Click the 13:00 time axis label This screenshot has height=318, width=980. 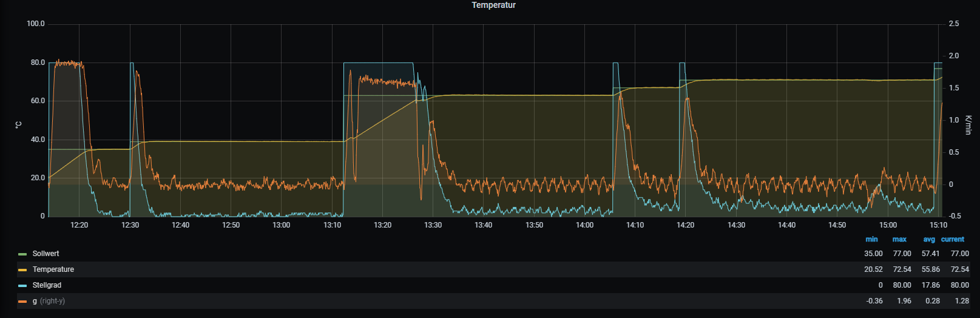281,225
